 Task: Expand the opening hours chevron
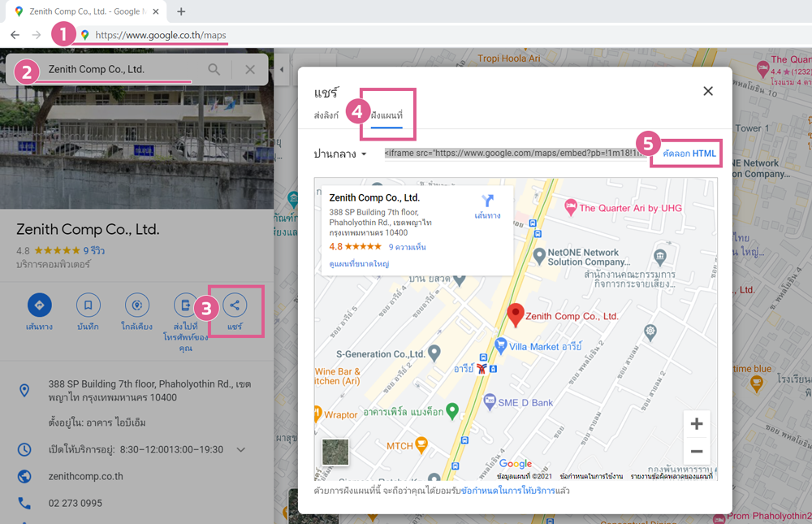241,449
